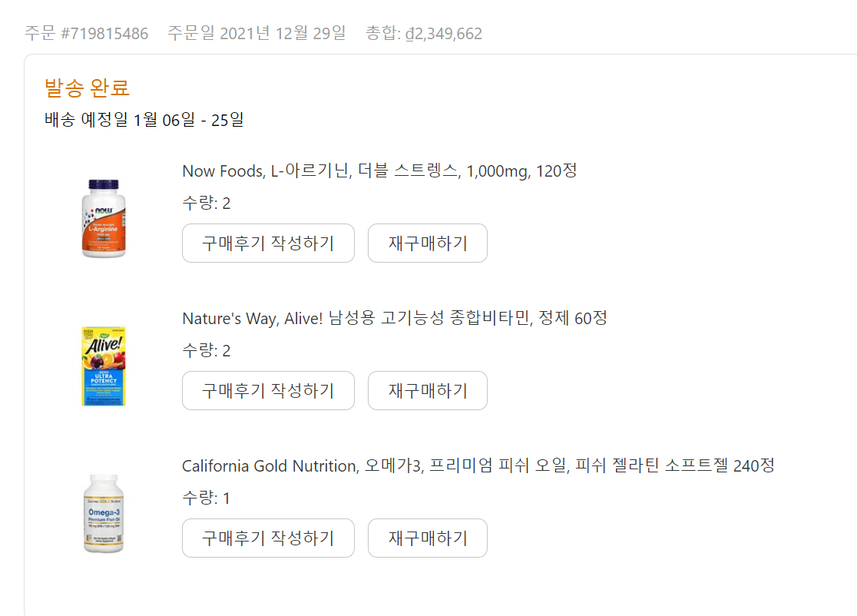
Task: Reorder the Nature's Way Alive! multivitamin
Action: pyautogui.click(x=428, y=391)
